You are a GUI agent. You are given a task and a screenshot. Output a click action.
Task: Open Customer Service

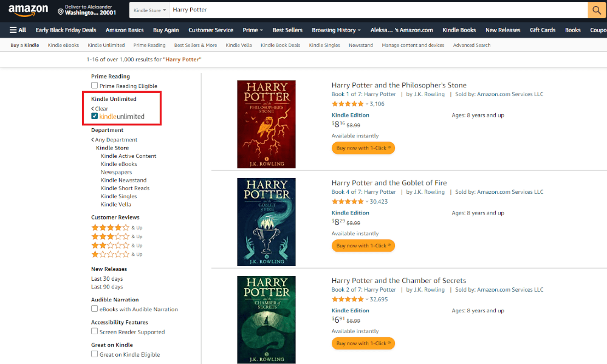[x=211, y=30]
